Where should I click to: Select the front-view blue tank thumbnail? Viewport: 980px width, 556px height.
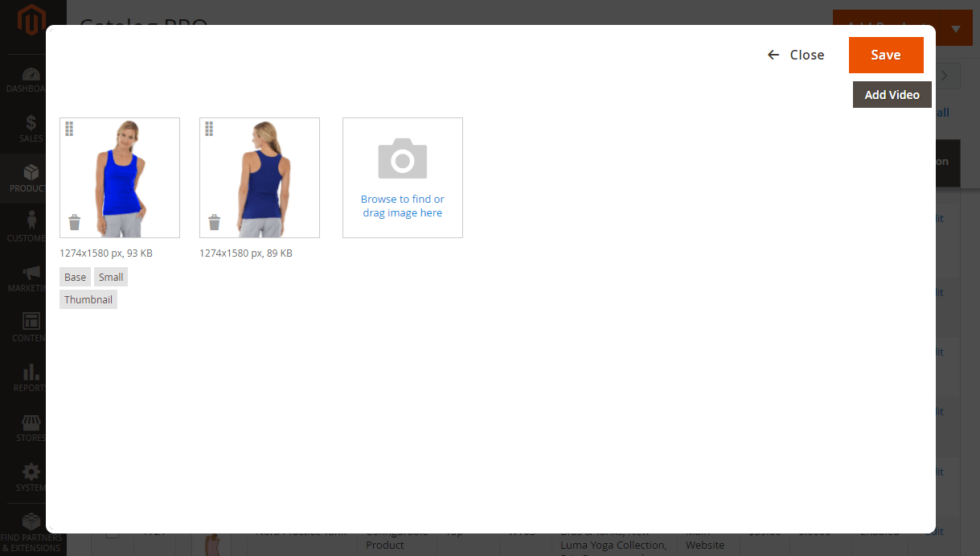click(x=120, y=178)
